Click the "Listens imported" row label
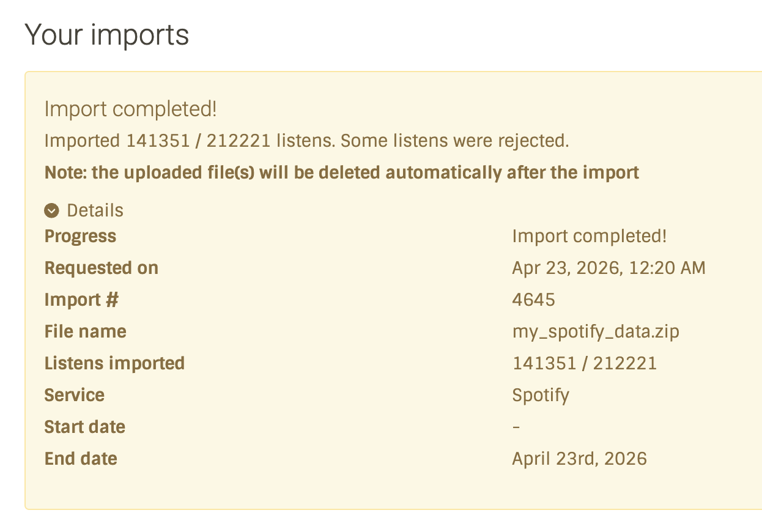This screenshot has height=532, width=762. (114, 363)
